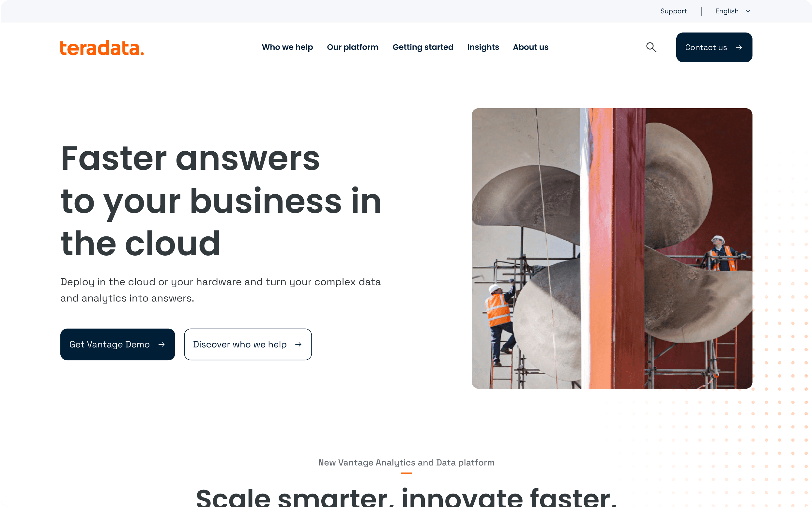Click arrow icon in Contact us button

coord(739,47)
